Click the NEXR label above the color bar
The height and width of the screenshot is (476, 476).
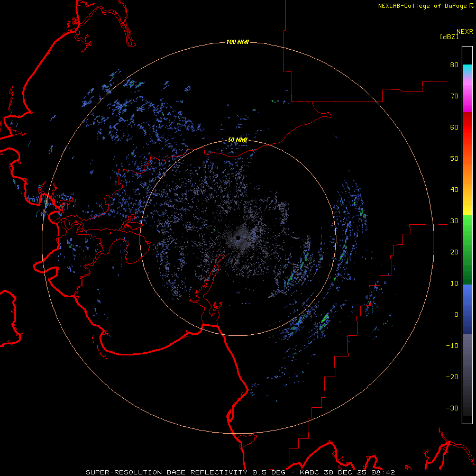click(x=465, y=32)
